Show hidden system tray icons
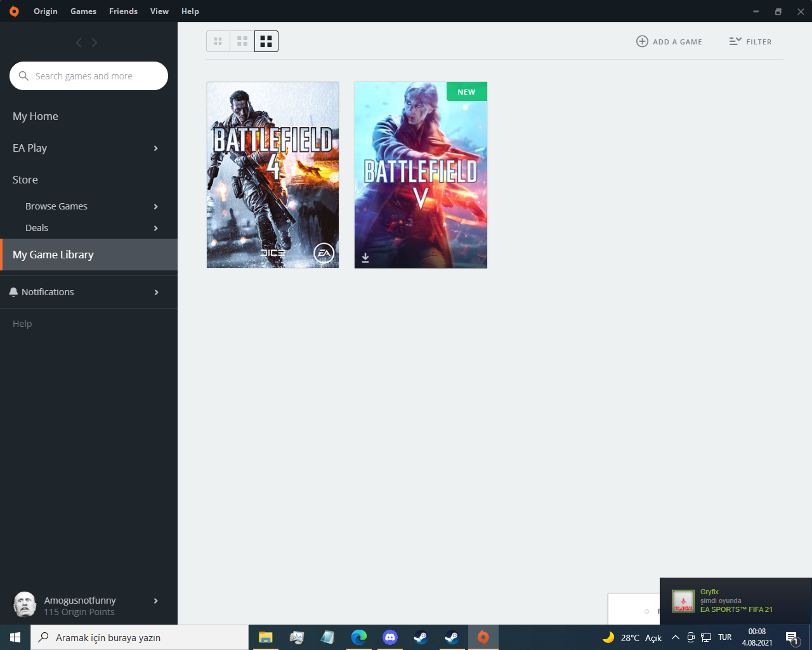The height and width of the screenshot is (650, 812). pos(676,638)
